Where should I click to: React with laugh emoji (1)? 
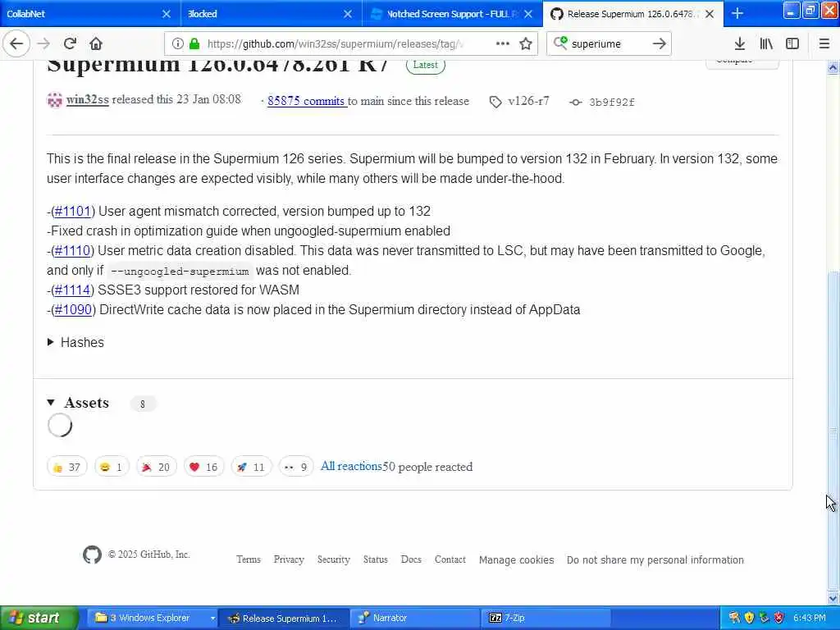[112, 467]
